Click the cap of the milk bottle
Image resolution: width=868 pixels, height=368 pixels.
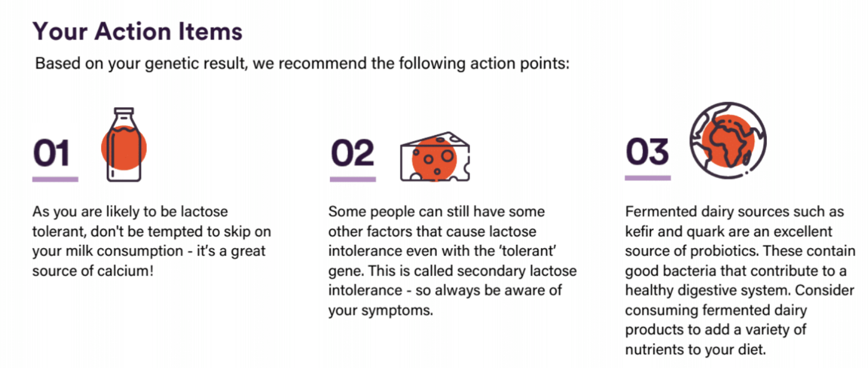124,111
